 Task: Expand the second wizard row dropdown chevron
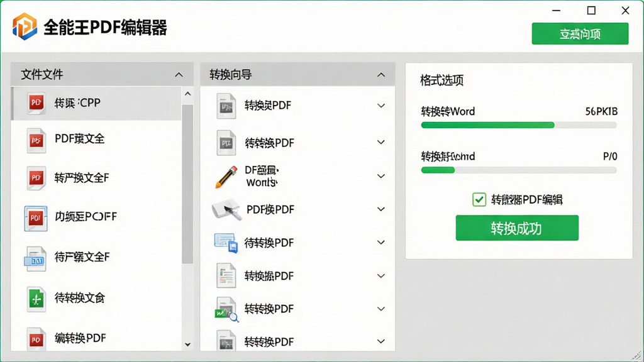pyautogui.click(x=381, y=143)
